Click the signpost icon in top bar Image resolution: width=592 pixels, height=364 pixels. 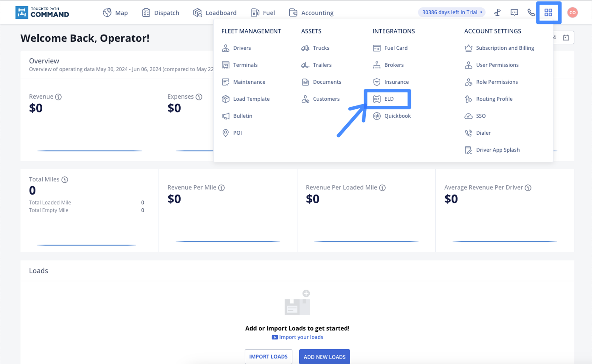pyautogui.click(x=498, y=12)
